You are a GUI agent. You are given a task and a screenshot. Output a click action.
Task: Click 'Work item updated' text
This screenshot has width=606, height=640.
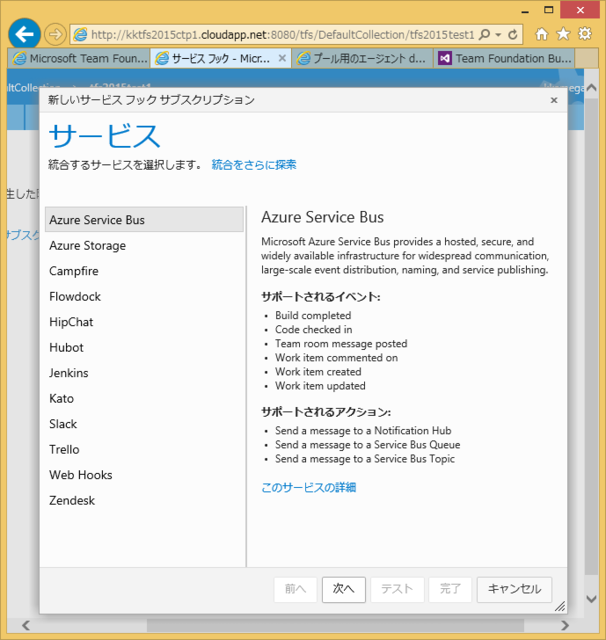(320, 386)
